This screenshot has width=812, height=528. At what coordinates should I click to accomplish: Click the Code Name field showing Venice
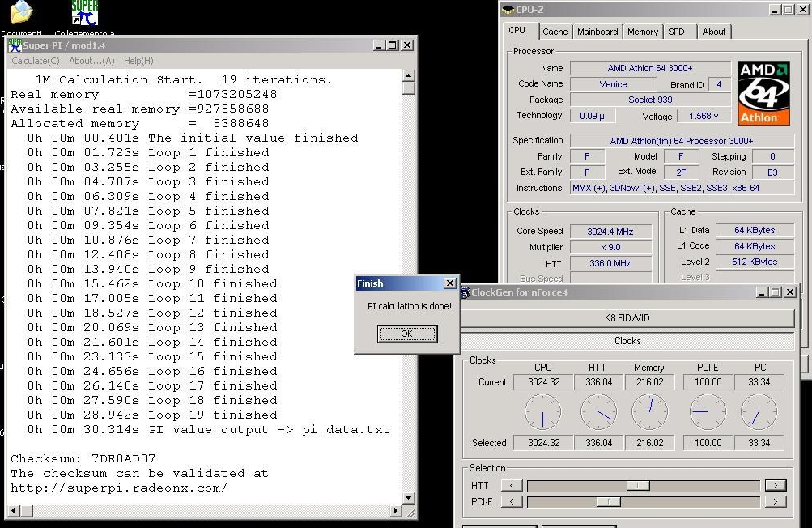pos(613,84)
